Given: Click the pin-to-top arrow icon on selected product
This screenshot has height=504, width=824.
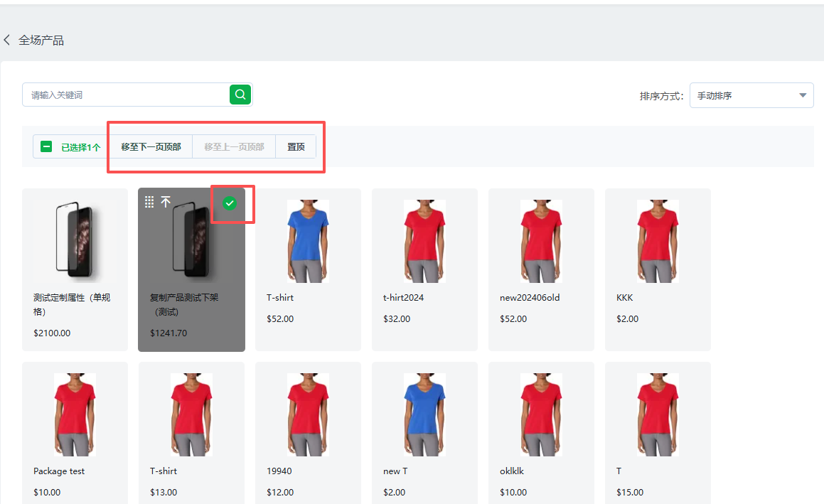Looking at the screenshot, I should coord(166,203).
